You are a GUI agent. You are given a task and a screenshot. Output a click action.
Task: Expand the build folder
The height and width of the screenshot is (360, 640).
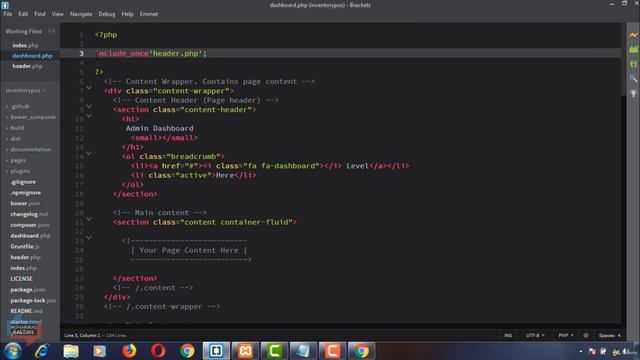(16, 128)
